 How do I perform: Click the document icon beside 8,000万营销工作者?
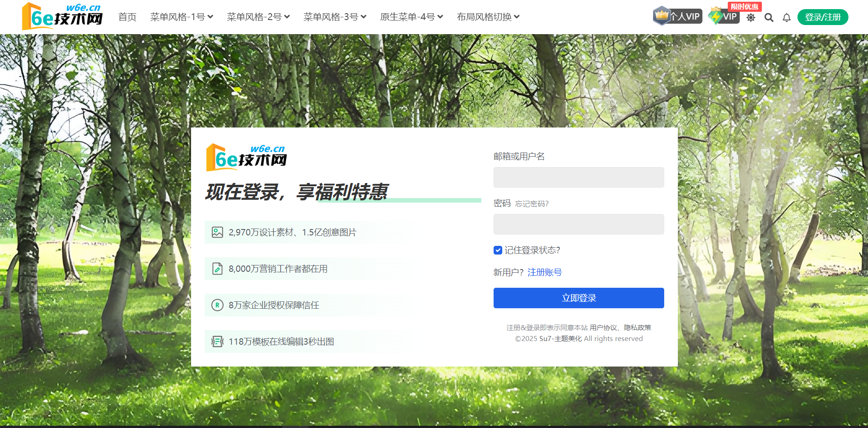click(x=217, y=269)
